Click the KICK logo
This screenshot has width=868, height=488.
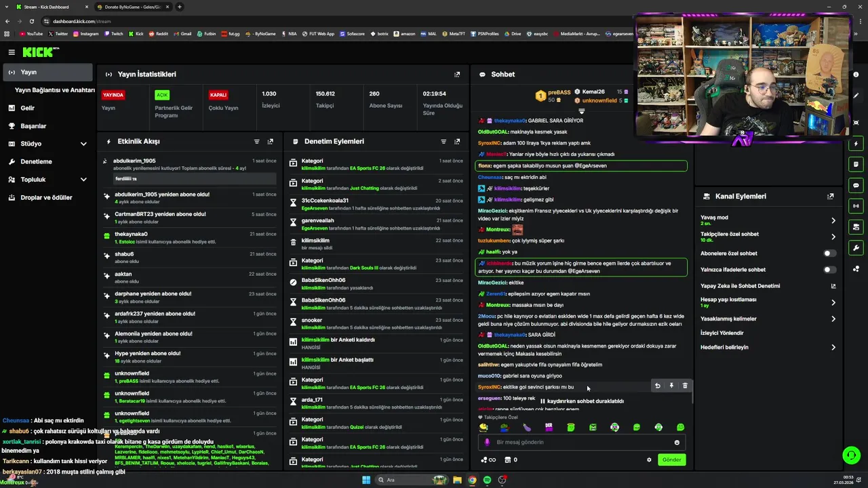coord(39,52)
